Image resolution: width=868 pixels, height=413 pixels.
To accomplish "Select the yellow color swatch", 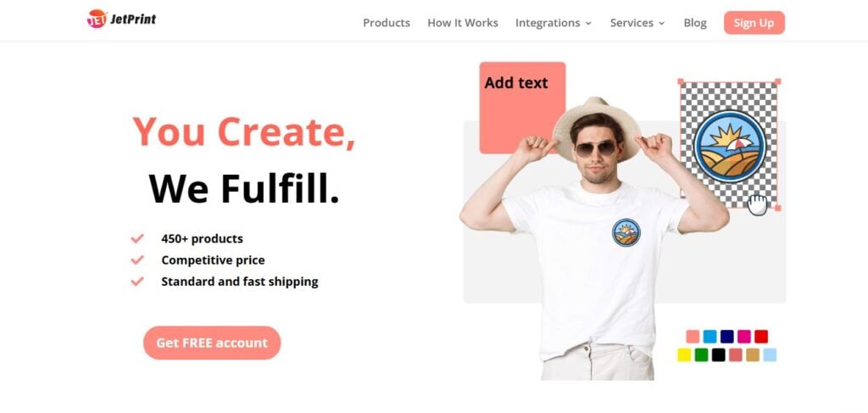I will click(x=684, y=354).
